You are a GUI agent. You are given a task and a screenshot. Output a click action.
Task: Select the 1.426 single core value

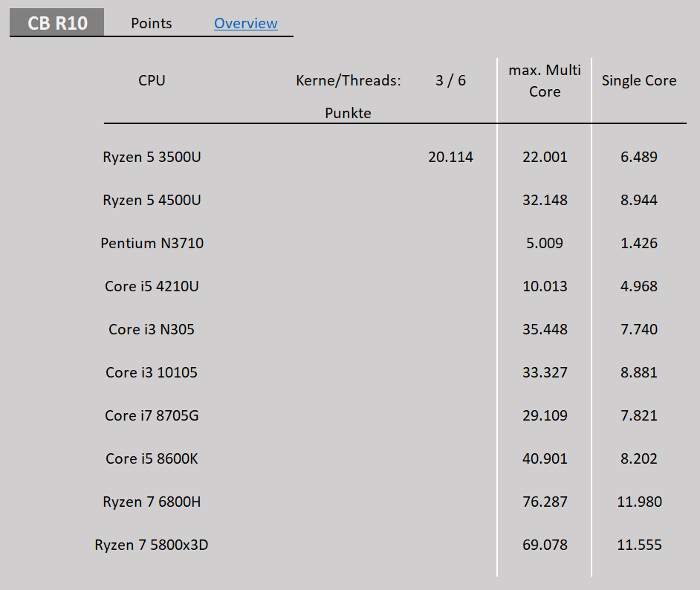coord(639,243)
